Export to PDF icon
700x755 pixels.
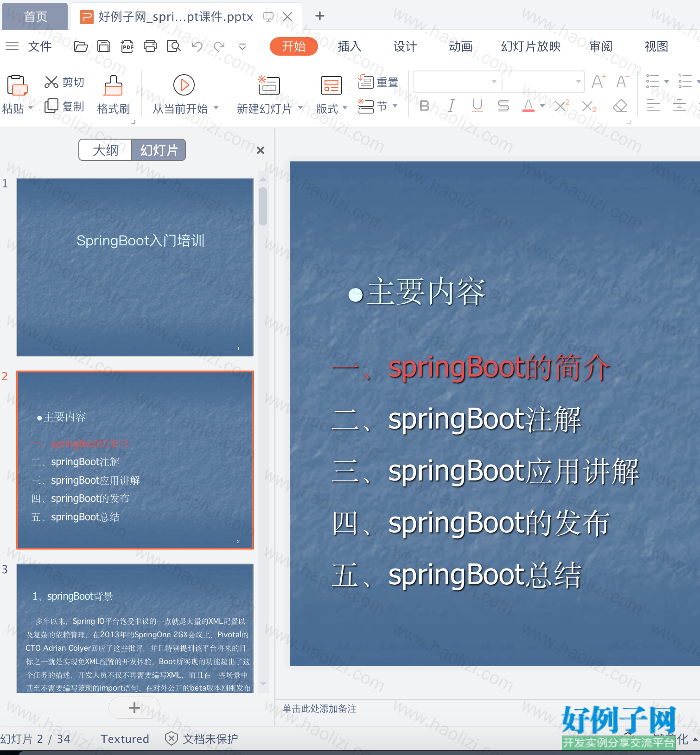127,46
